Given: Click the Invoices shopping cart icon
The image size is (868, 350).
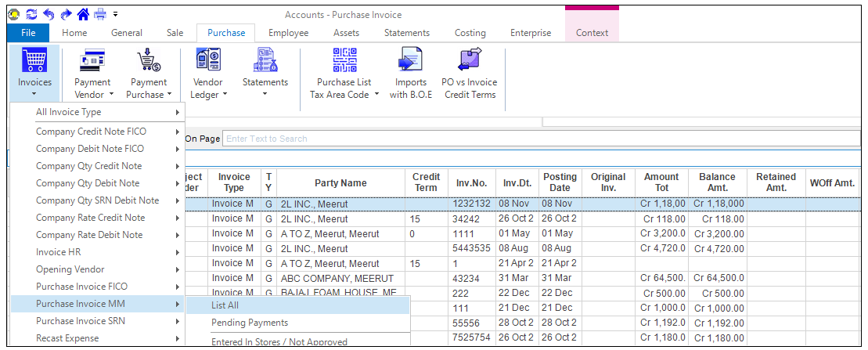Looking at the screenshot, I should click(34, 60).
